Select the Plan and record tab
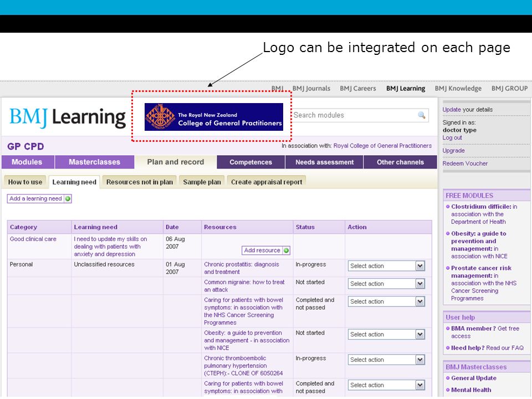The image size is (532, 399). click(x=176, y=162)
